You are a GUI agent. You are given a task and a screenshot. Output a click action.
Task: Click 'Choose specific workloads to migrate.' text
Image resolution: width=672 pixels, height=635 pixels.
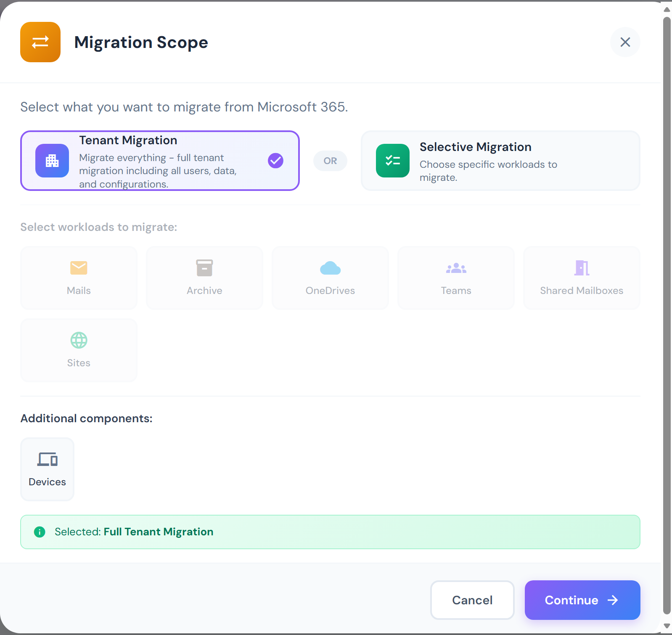pos(488,171)
